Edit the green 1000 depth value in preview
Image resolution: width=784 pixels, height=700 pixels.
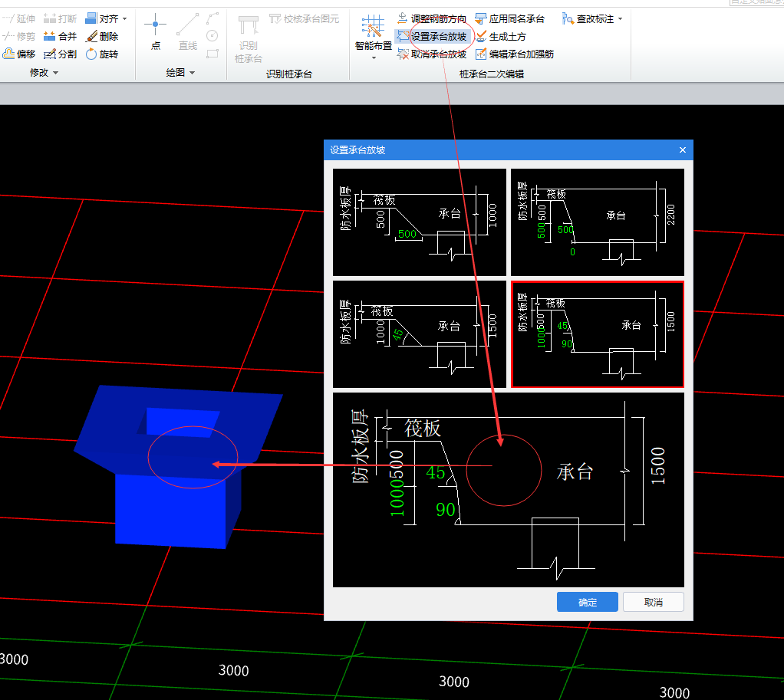click(x=397, y=497)
